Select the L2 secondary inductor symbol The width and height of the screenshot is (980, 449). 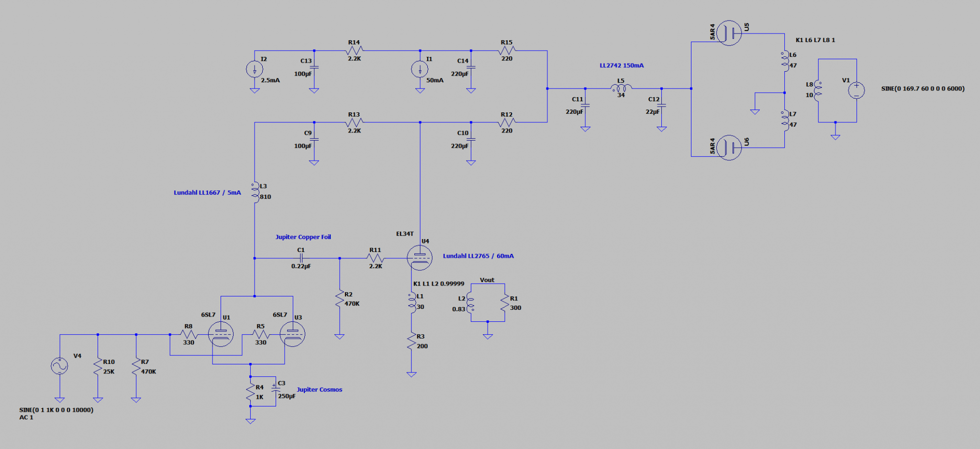(470, 304)
